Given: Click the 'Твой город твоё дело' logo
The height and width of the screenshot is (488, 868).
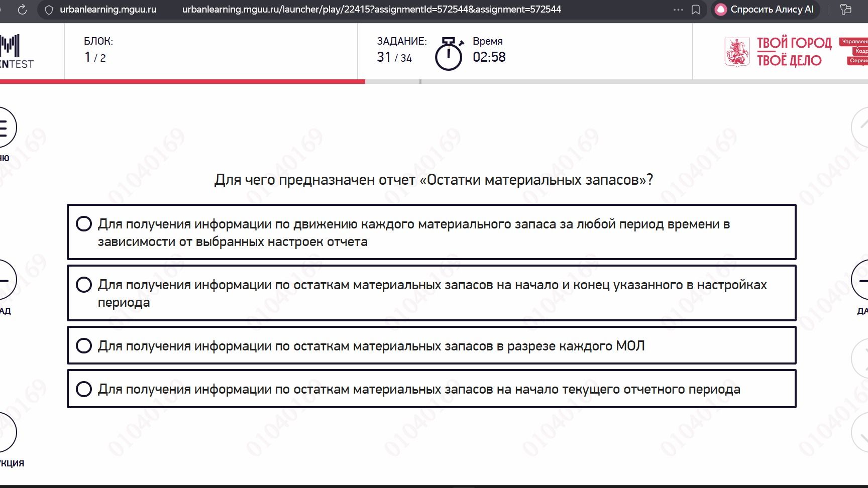Looking at the screenshot, I should pos(779,52).
